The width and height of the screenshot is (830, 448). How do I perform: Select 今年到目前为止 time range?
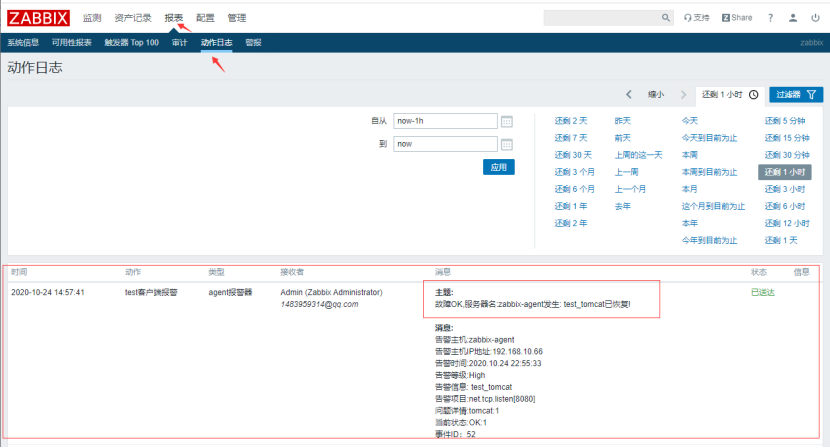(x=709, y=240)
